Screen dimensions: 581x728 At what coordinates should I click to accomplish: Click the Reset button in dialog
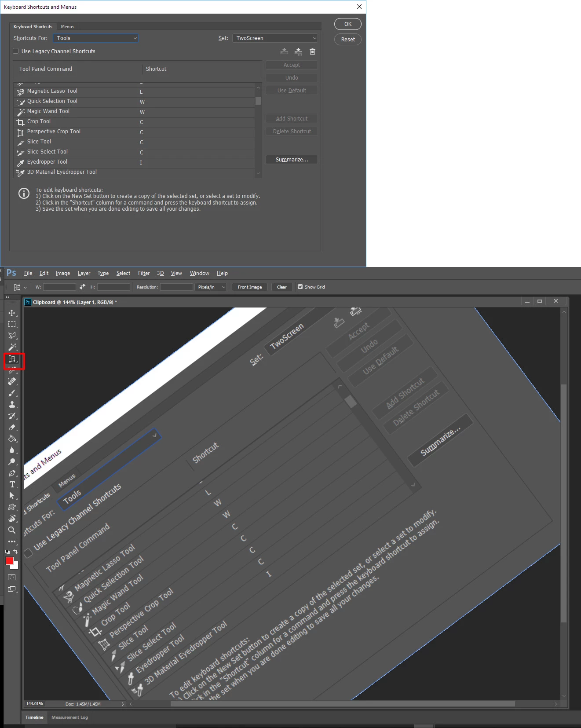[348, 40]
